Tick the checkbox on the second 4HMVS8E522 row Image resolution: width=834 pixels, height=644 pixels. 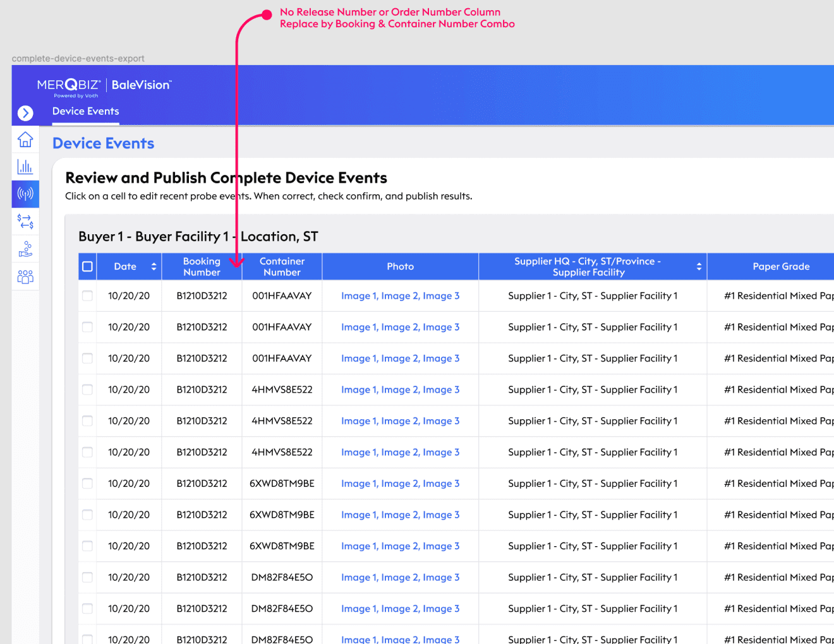click(88, 420)
